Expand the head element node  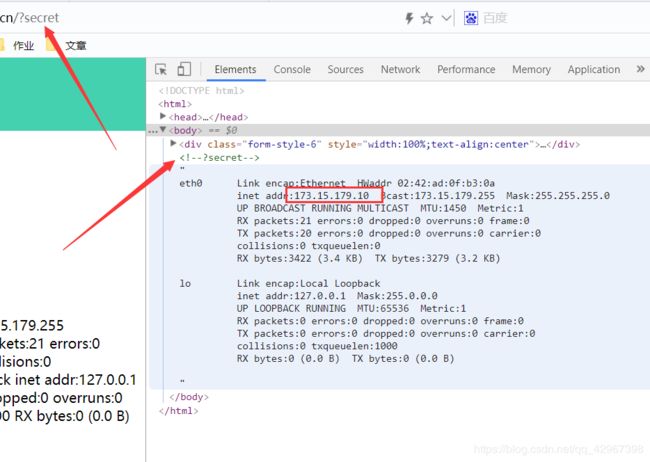[x=163, y=117]
